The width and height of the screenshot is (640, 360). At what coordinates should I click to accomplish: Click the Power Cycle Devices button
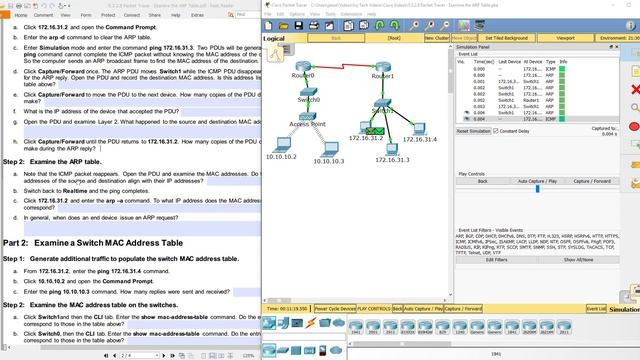335,309
